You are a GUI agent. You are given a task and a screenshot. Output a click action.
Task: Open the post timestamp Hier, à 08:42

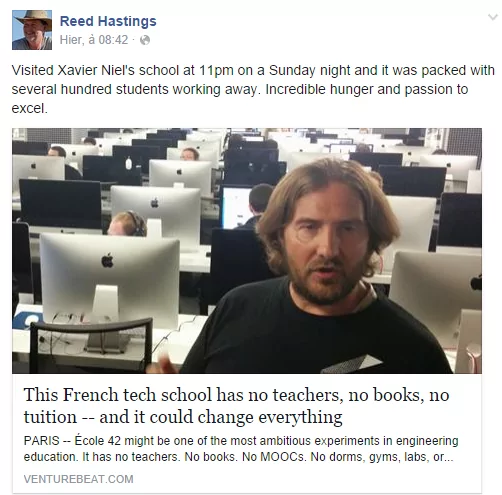point(94,40)
